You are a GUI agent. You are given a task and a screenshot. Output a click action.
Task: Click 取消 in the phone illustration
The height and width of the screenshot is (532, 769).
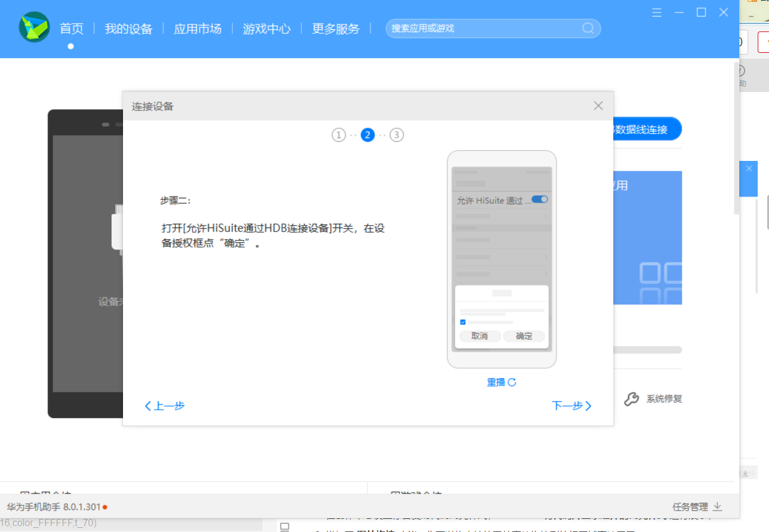pyautogui.click(x=480, y=336)
